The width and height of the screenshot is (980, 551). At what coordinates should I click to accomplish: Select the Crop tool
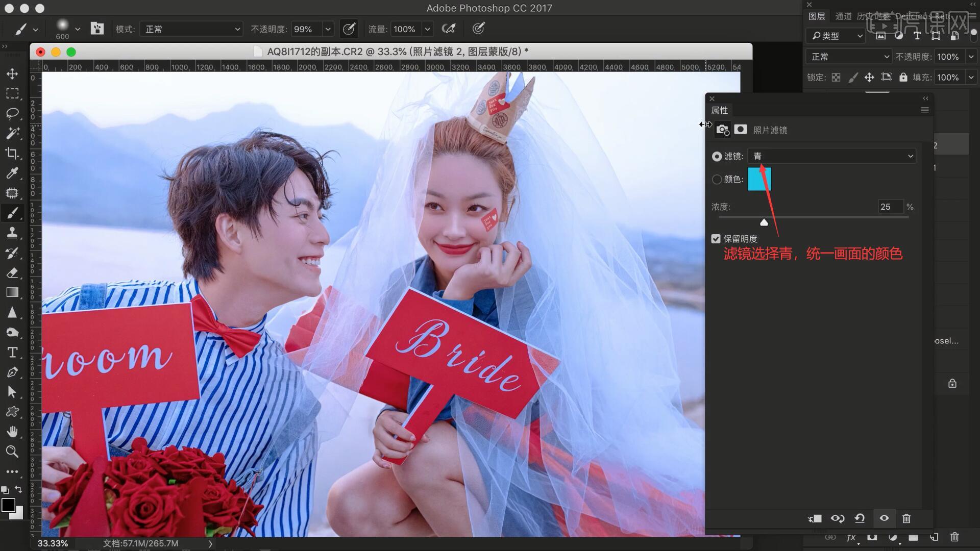pos(12,153)
